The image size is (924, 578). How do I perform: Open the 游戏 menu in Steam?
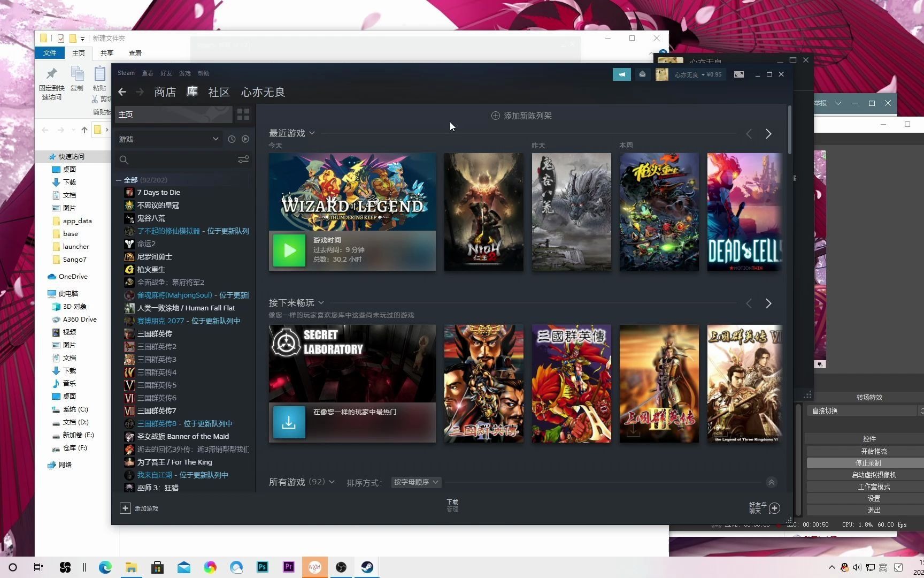[x=185, y=73]
